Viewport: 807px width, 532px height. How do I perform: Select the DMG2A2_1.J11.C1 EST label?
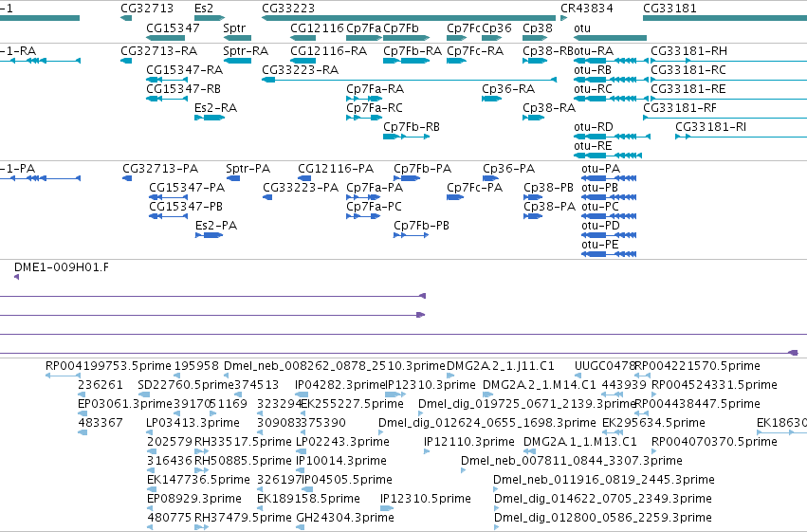click(x=501, y=366)
